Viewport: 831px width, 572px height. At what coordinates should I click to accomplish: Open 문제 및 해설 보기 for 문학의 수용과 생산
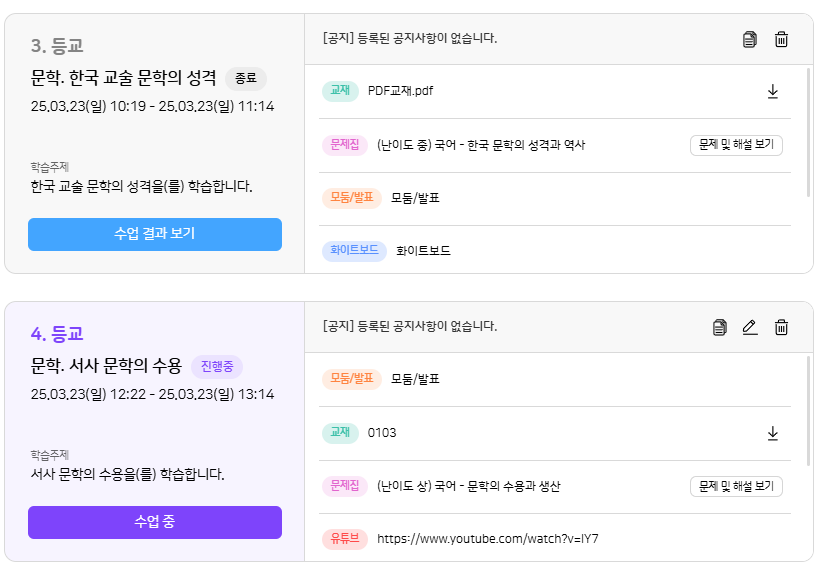[x=736, y=487]
